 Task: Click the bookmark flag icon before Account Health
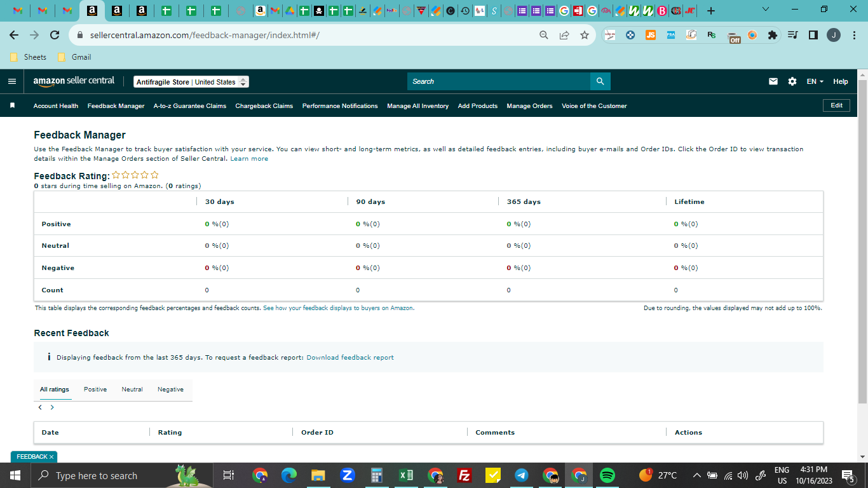[12, 105]
